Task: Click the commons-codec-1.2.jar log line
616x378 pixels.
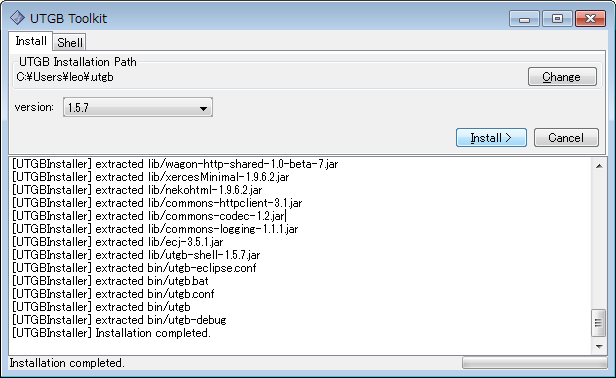Action: 148,216
